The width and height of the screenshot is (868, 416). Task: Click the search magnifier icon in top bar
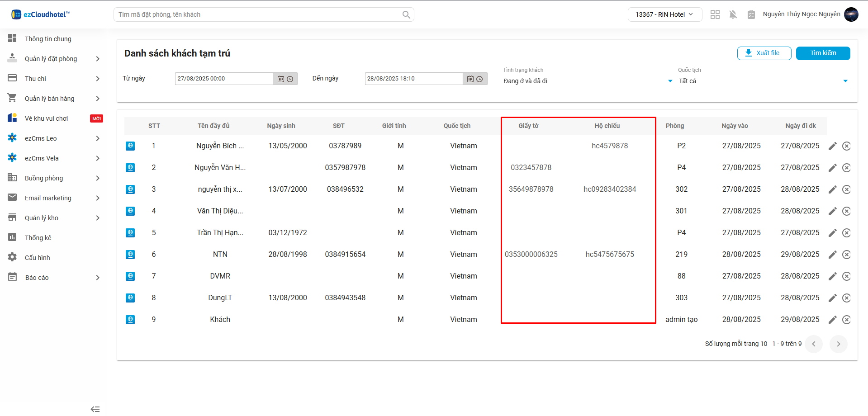pyautogui.click(x=406, y=14)
